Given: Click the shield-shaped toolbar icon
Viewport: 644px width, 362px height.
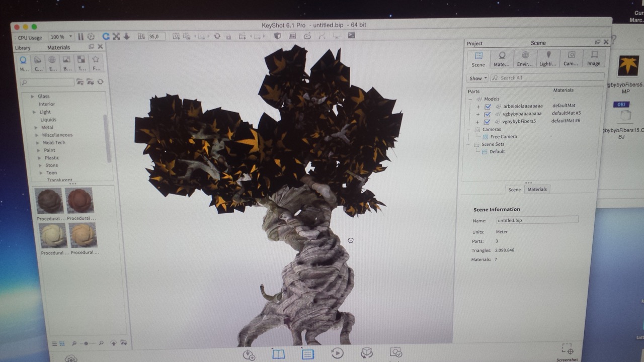Looking at the screenshot, I should pyautogui.click(x=277, y=36).
